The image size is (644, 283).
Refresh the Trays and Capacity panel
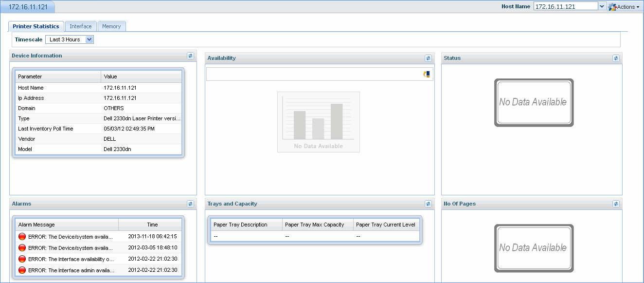pyautogui.click(x=428, y=204)
